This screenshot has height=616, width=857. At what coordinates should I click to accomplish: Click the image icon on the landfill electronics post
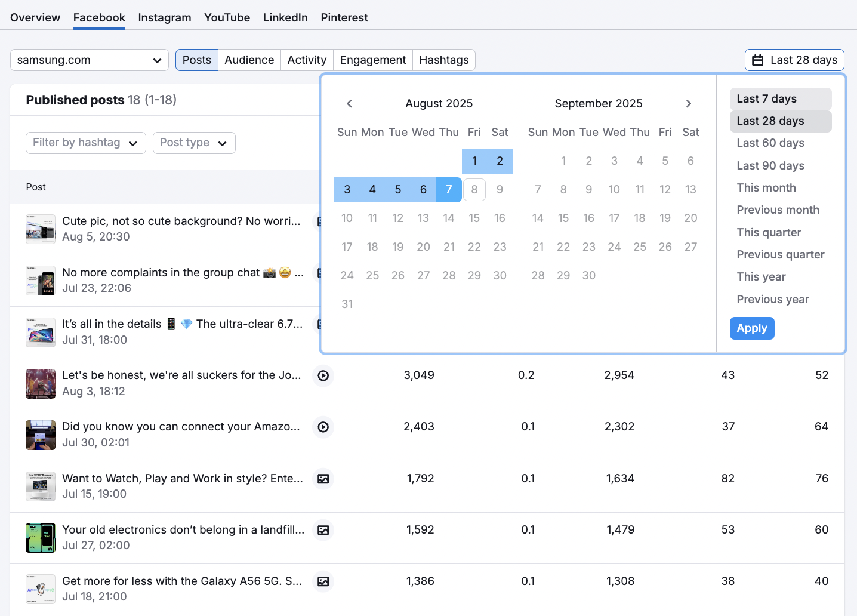323,530
